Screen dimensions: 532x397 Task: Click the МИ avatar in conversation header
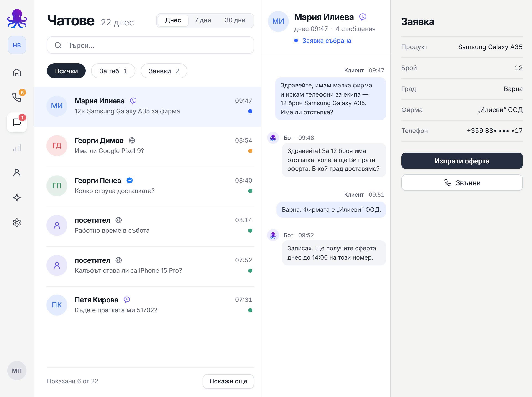(278, 21)
